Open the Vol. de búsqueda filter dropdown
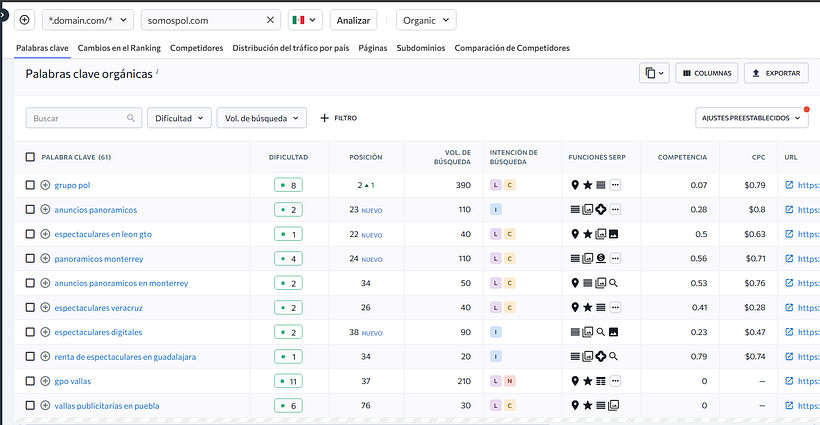This screenshot has height=425, width=820. (262, 118)
